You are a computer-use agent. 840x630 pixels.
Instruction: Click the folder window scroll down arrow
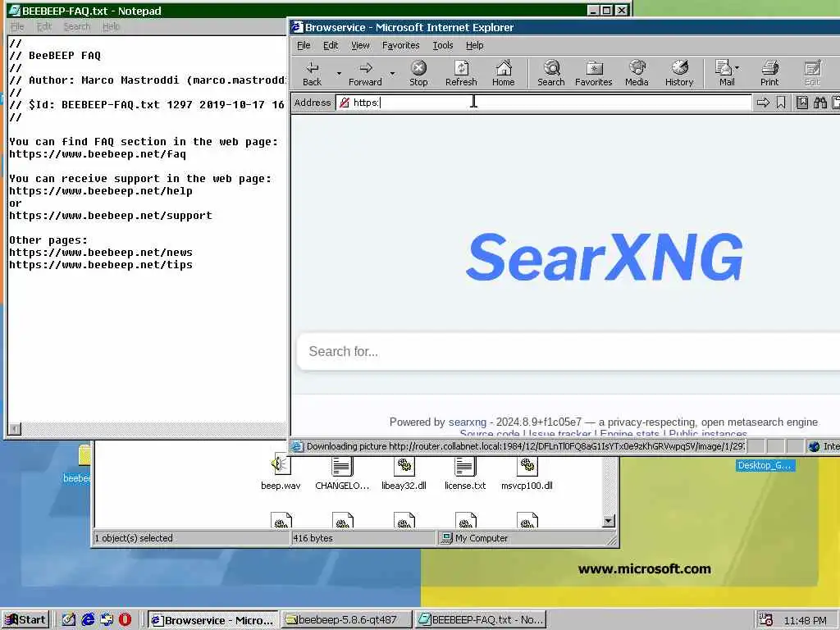click(x=609, y=521)
